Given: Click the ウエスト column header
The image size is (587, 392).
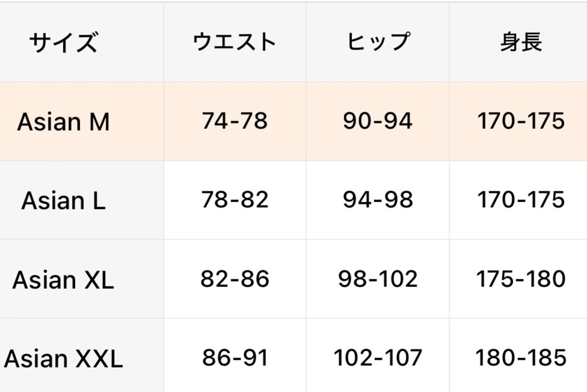Looking at the screenshot, I should [x=234, y=42].
